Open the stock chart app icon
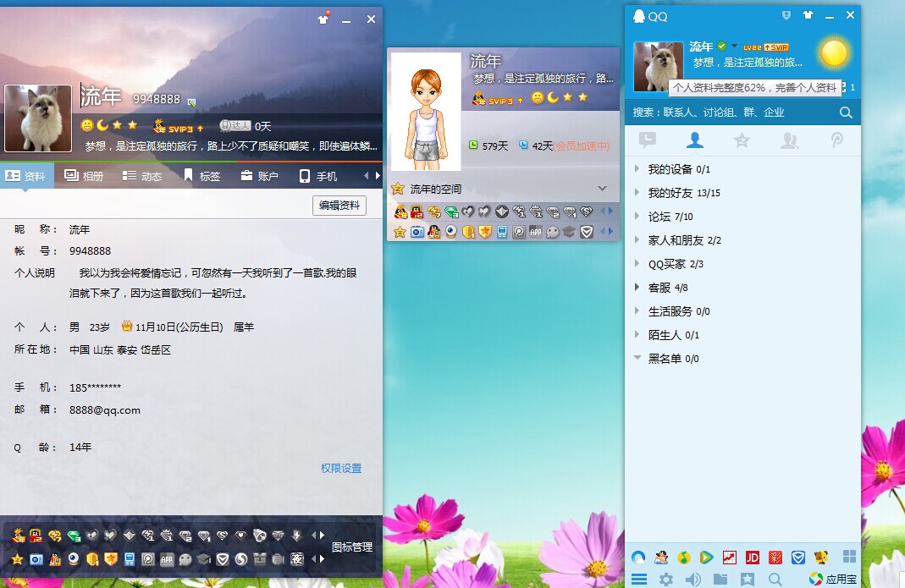 tap(730, 557)
